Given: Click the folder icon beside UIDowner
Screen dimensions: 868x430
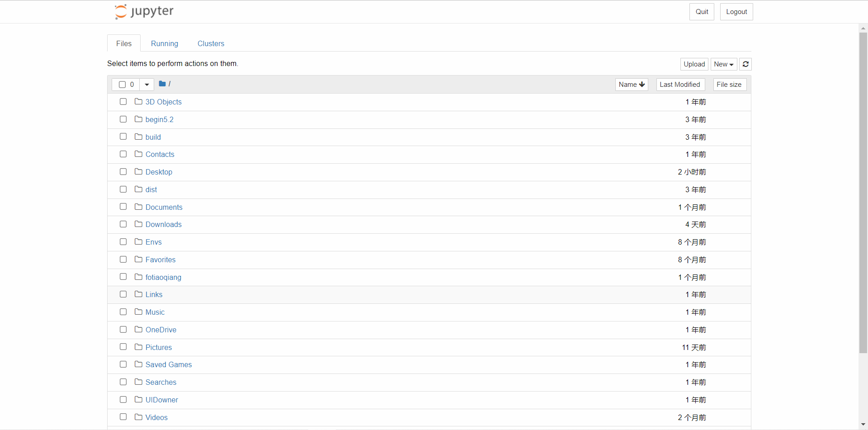Looking at the screenshot, I should [x=138, y=400].
